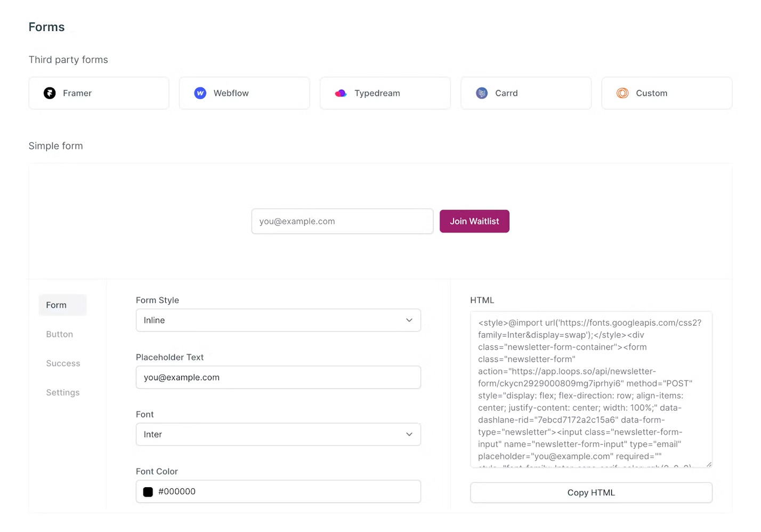761x532 pixels.
Task: Click the Custom form orange icon
Action: pyautogui.click(x=622, y=93)
